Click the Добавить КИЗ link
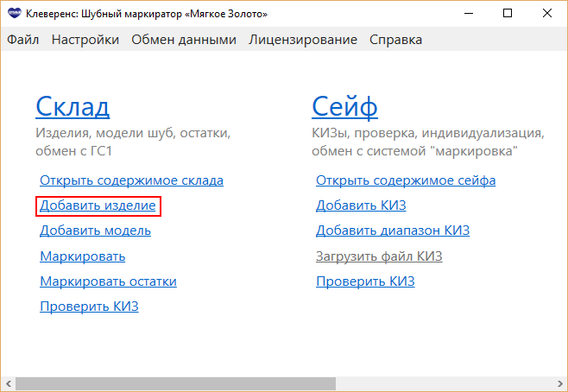 361,205
